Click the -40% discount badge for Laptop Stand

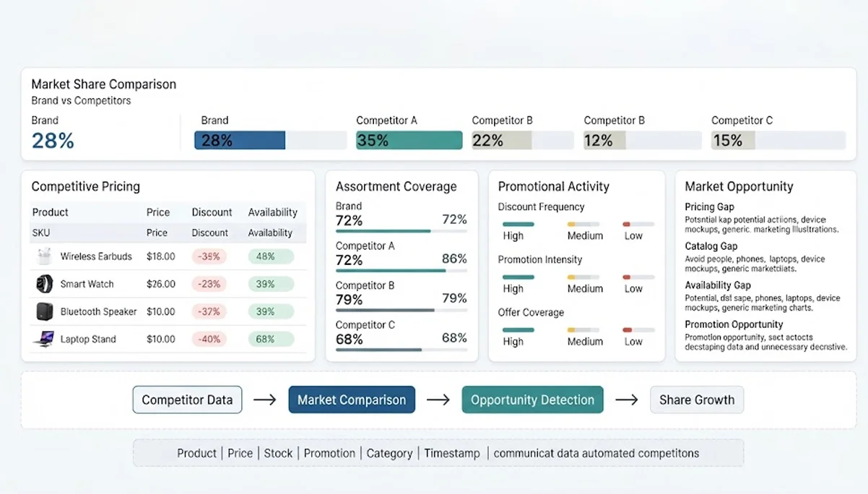tap(209, 339)
